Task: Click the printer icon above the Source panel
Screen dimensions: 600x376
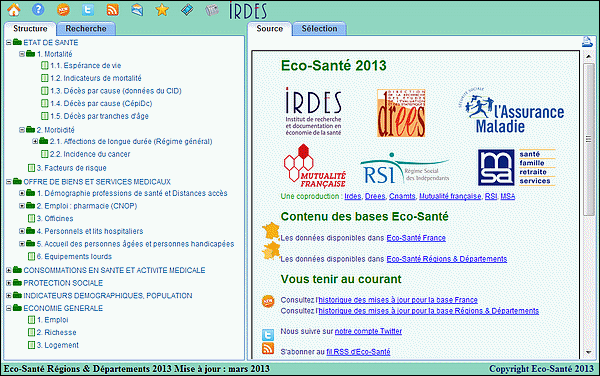Action: [587, 42]
